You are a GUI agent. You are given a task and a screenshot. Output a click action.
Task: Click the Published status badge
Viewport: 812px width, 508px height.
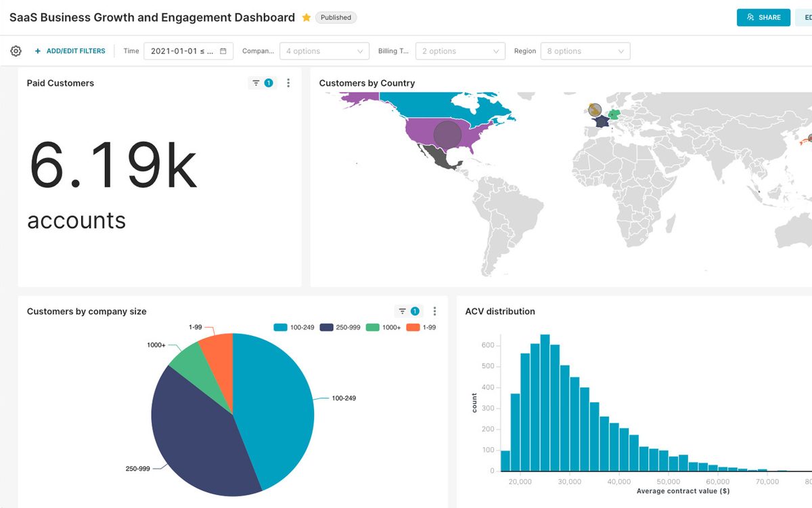click(x=336, y=18)
